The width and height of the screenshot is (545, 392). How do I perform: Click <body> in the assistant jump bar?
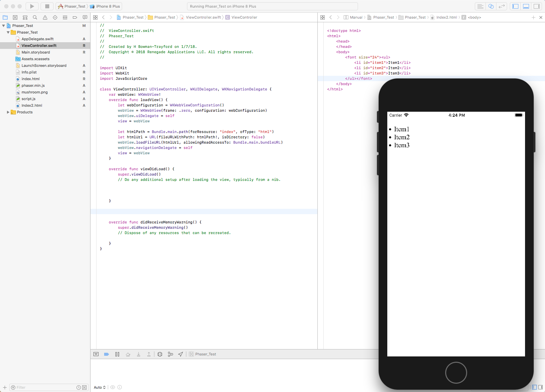click(x=471, y=17)
